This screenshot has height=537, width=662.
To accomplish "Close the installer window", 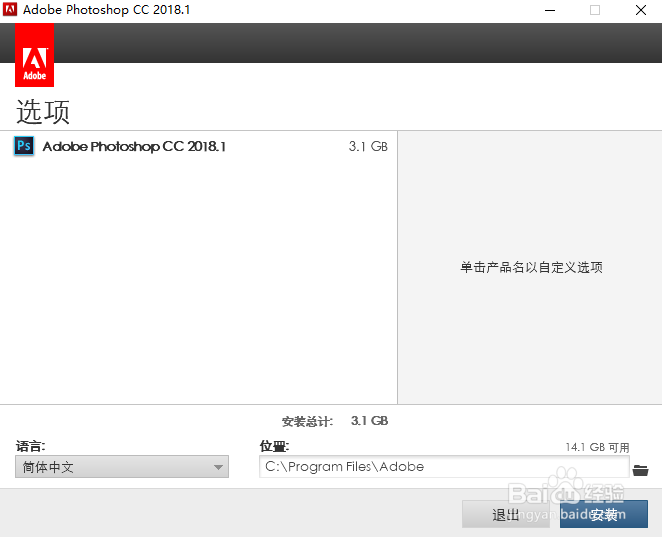I will point(641,10).
